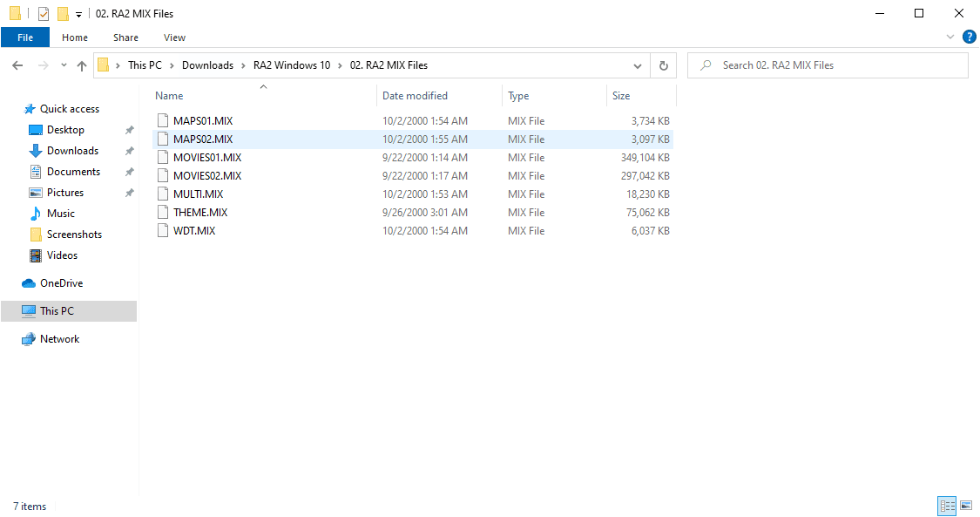
Task: Select This PC in the navigation pane
Action: click(69, 311)
